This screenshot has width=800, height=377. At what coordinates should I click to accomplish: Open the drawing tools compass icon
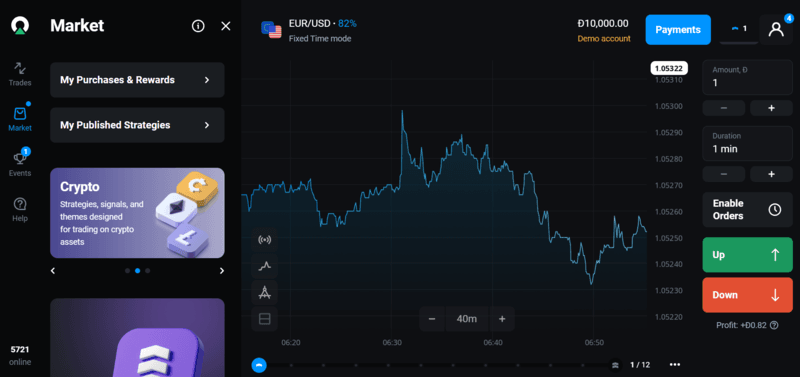[x=264, y=292]
